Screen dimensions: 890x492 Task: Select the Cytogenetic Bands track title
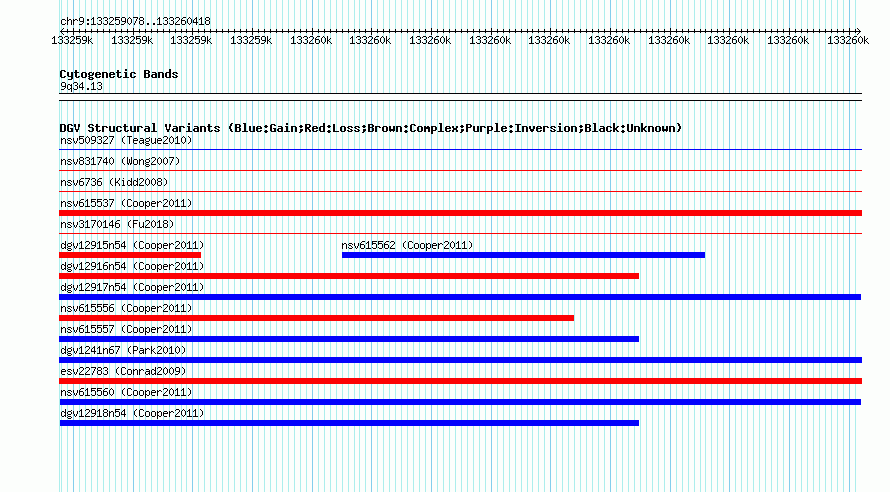click(119, 74)
